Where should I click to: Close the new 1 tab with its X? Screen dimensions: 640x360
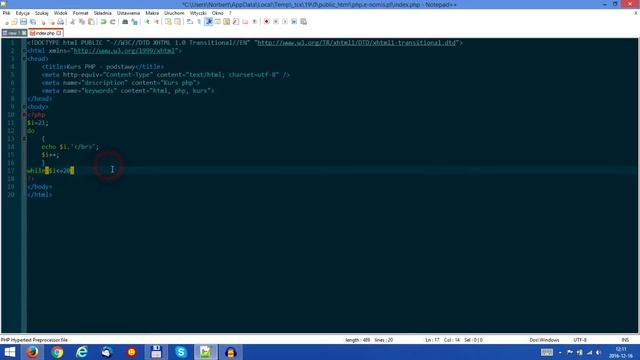point(24,33)
